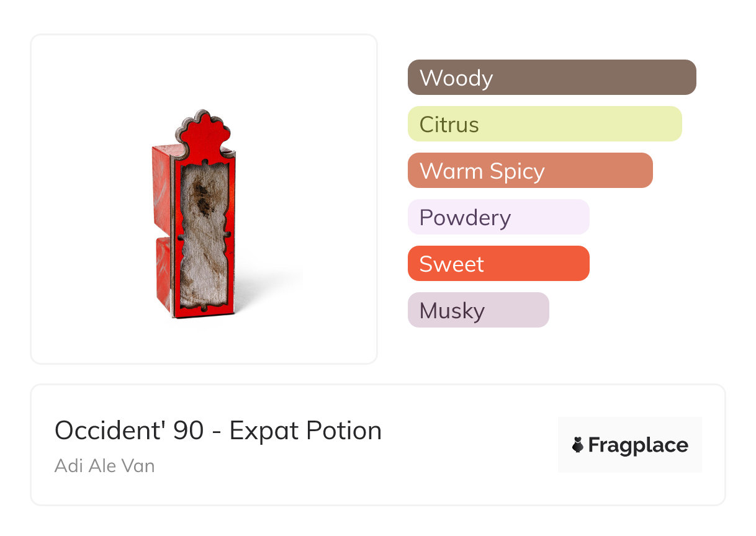This screenshot has width=756, height=536.
Task: Click the Adi Ale Van brand name
Action: click(104, 465)
